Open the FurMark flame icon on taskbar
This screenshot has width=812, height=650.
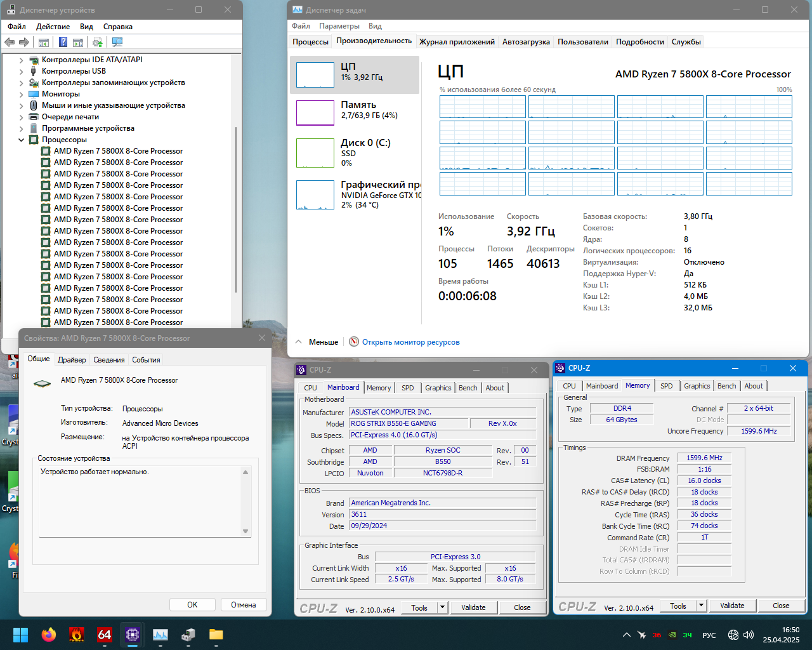(x=77, y=635)
